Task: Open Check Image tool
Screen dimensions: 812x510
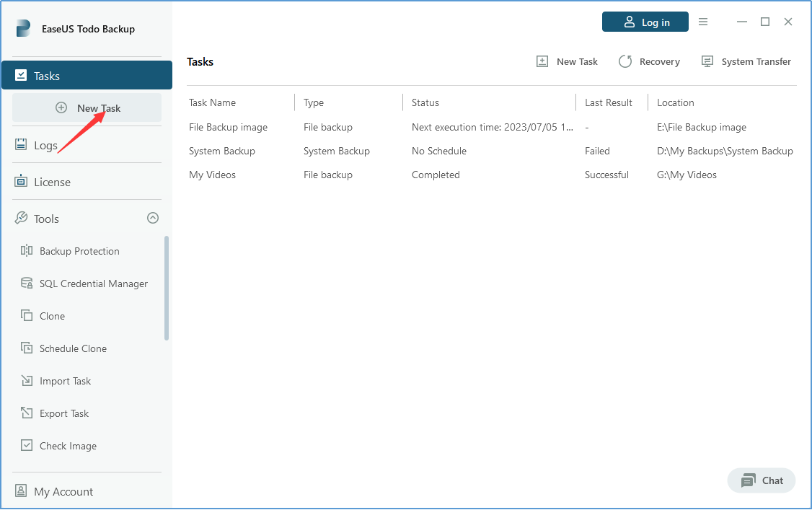Action: click(68, 445)
